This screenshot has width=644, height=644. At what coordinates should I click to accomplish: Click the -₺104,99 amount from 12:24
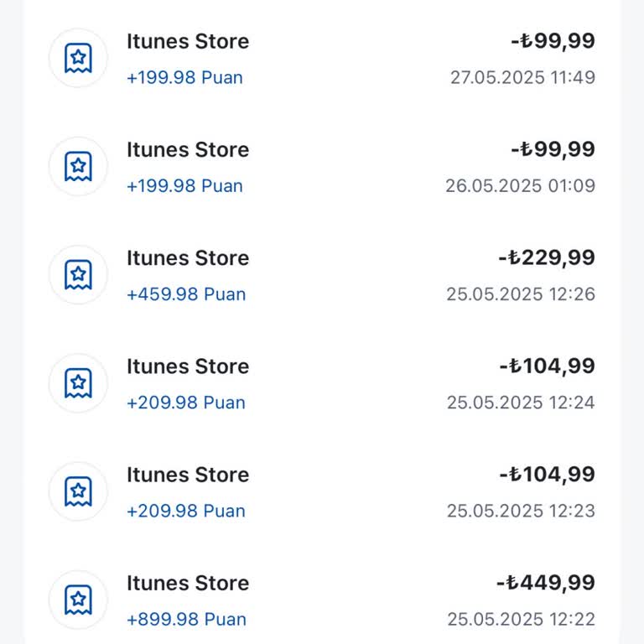click(x=547, y=366)
